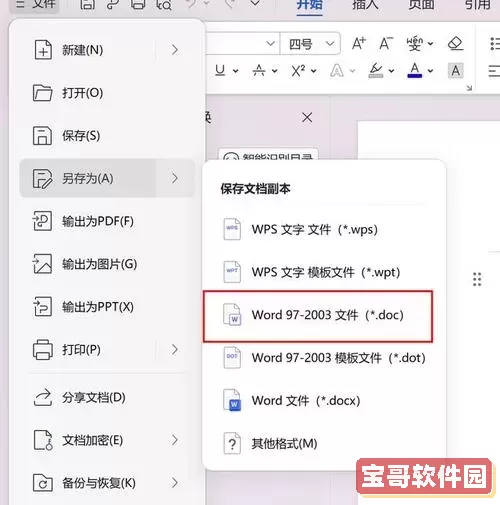Click the folder icon beside 打开

43,93
